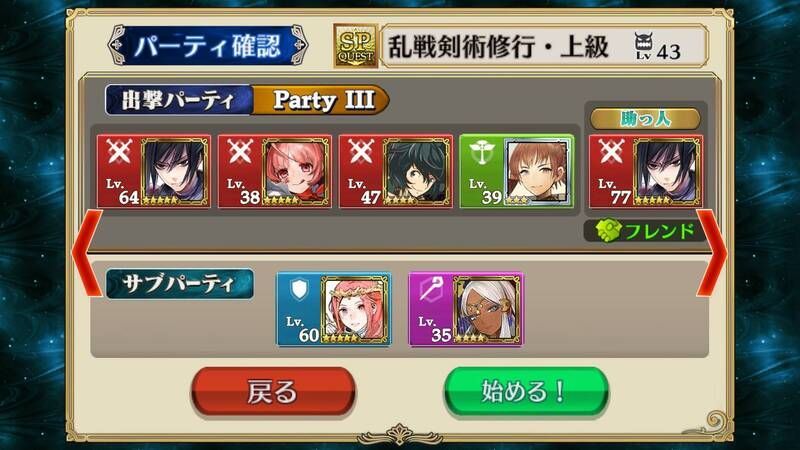Image resolution: width=800 pixels, height=450 pixels.
Task: Click the crossed swords icon on Lv. 64 card
Action: [x=119, y=152]
